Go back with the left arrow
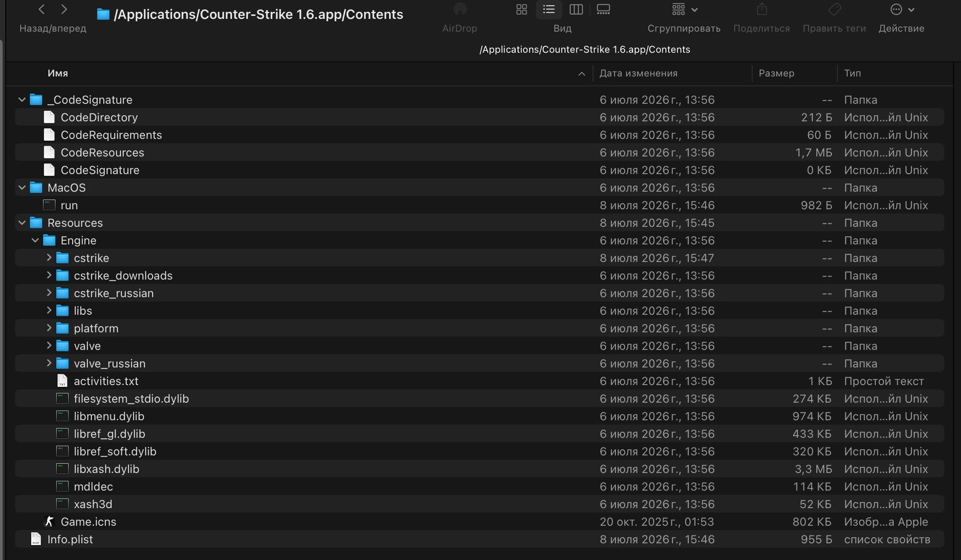Image resolution: width=961 pixels, height=560 pixels. click(42, 9)
